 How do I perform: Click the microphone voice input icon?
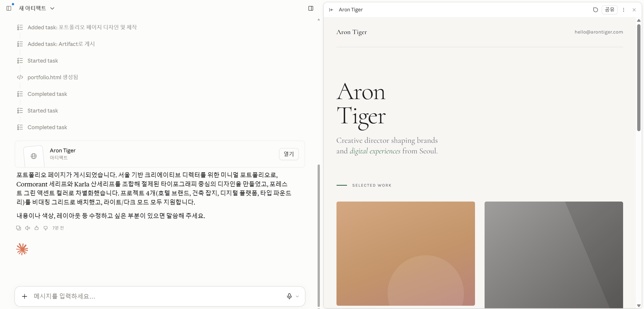coord(289,296)
